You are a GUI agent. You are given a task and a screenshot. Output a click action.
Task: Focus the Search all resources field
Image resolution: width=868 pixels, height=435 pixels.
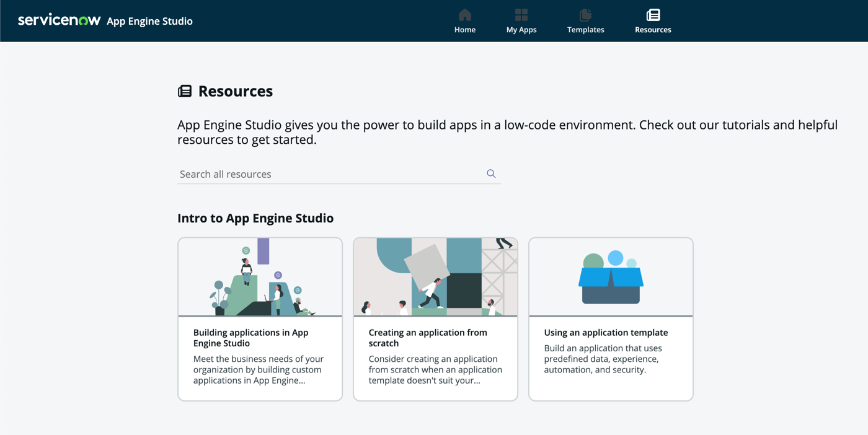[339, 174]
